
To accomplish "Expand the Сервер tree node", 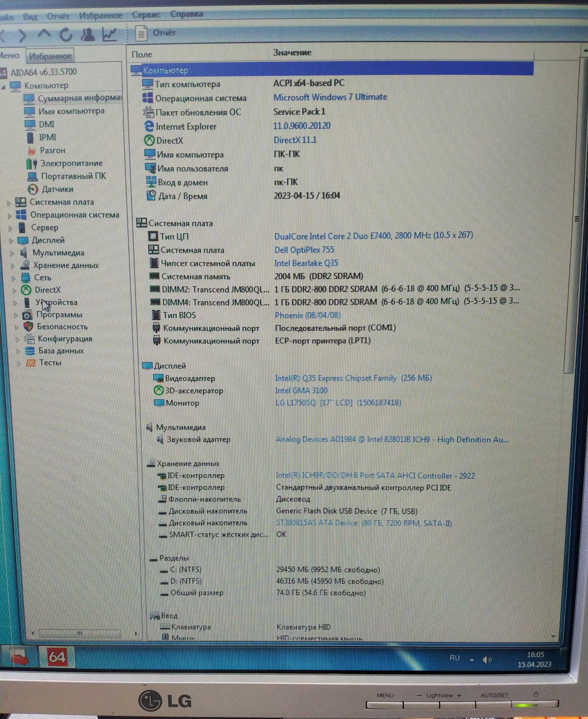I will click(11, 229).
